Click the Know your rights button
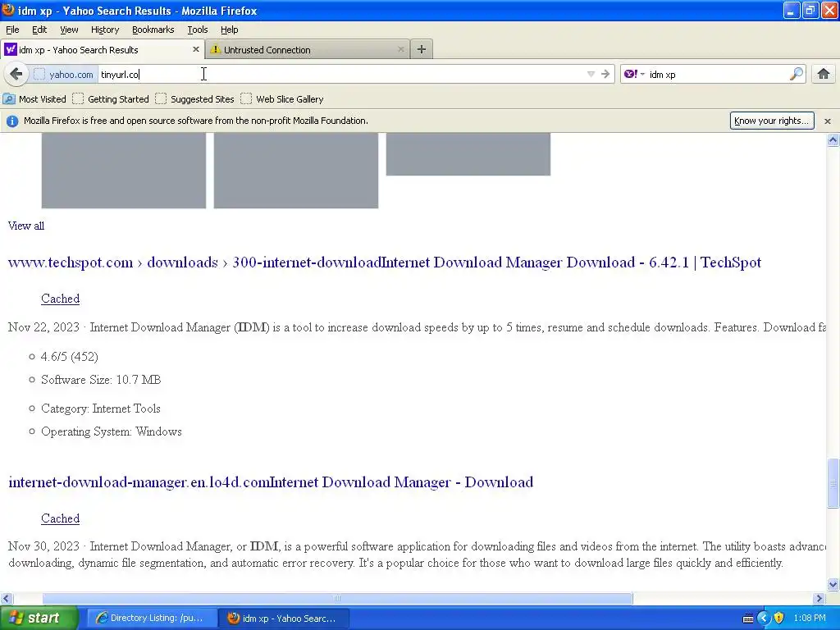 click(x=771, y=121)
